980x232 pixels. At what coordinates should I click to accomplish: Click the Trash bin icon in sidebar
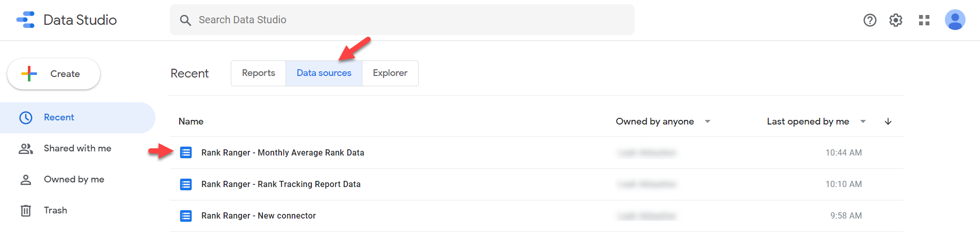click(x=26, y=210)
